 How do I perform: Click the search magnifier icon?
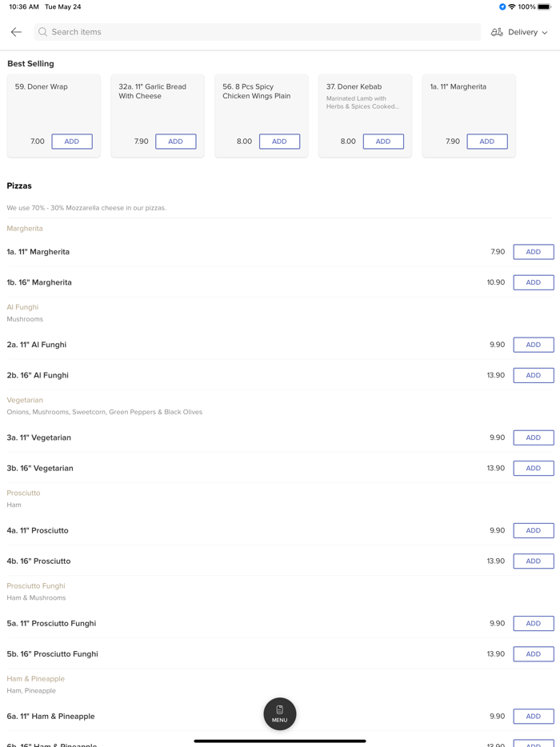pyautogui.click(x=43, y=32)
